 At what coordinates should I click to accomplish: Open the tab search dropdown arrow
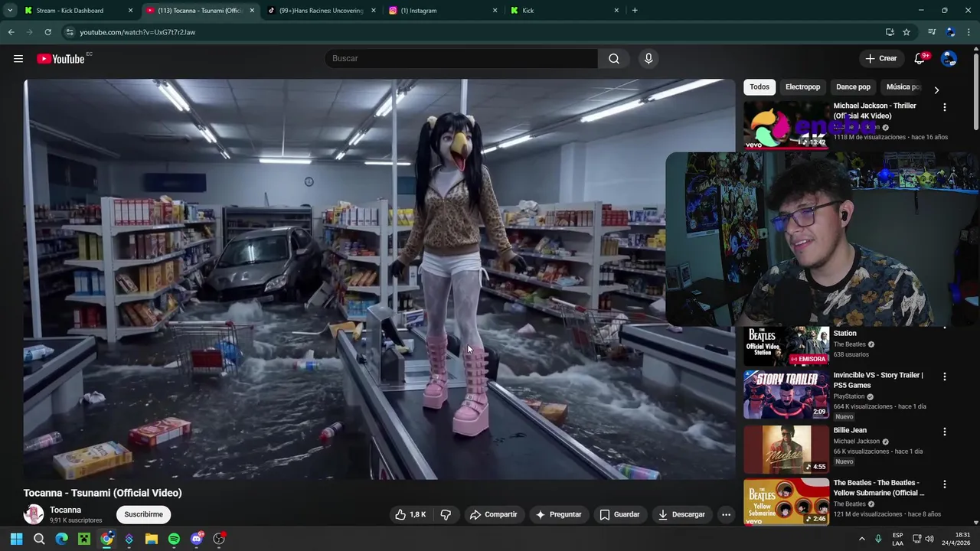click(10, 11)
